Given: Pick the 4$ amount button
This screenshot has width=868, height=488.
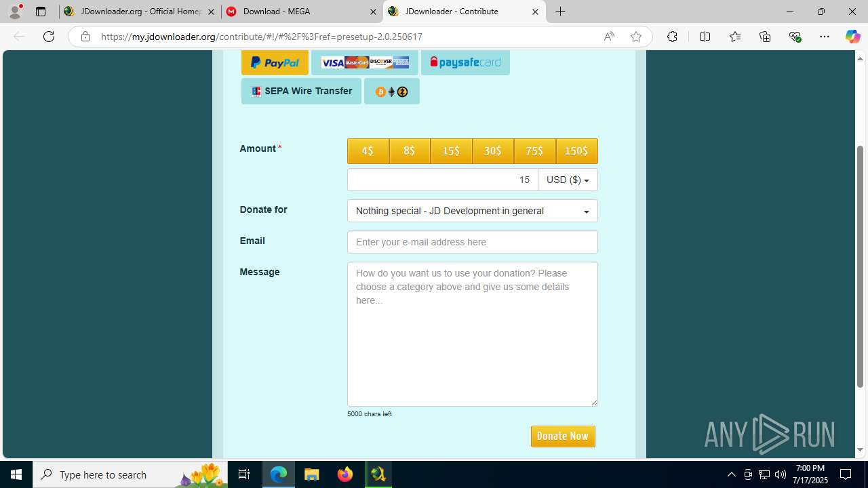Looking at the screenshot, I should click(368, 151).
